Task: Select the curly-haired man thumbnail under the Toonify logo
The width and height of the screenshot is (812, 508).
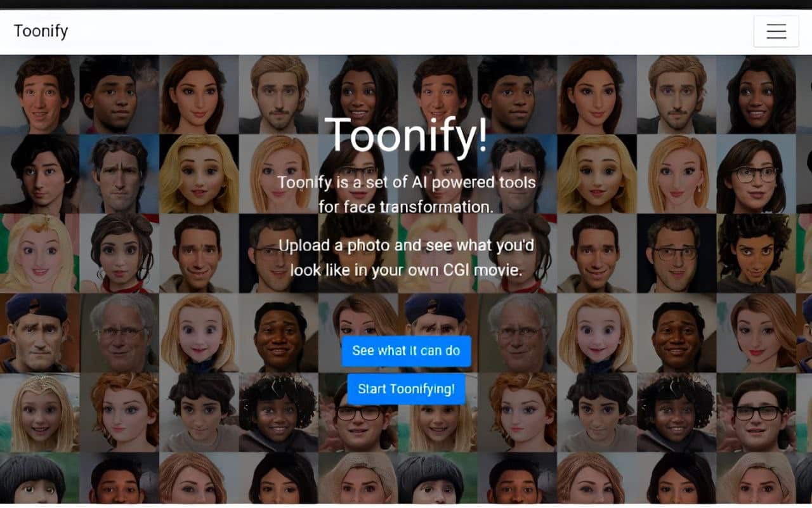Action: [x=40, y=94]
